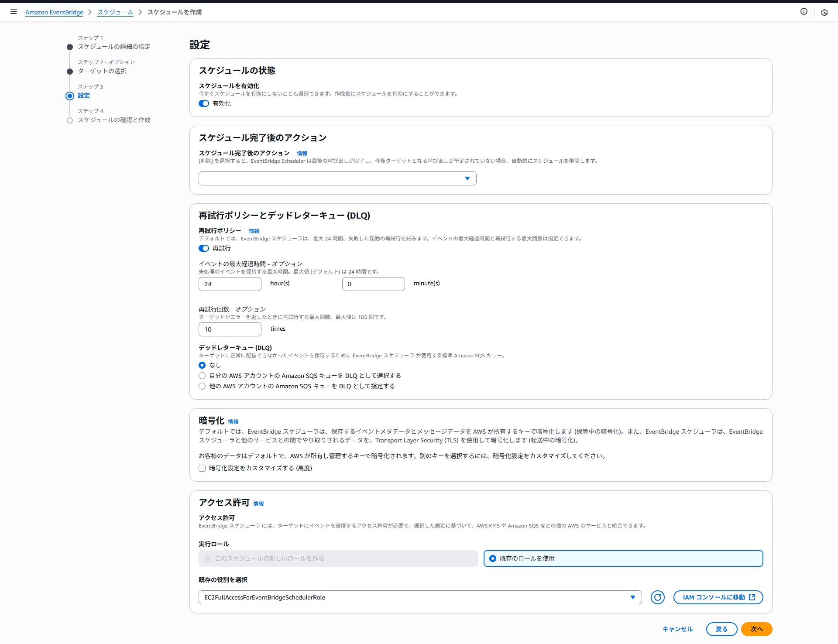Open スケジュール完了後のアクション dropdown

337,178
